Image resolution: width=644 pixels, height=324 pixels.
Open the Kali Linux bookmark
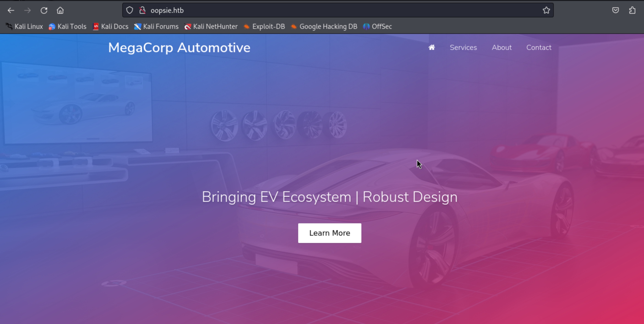(24, 27)
